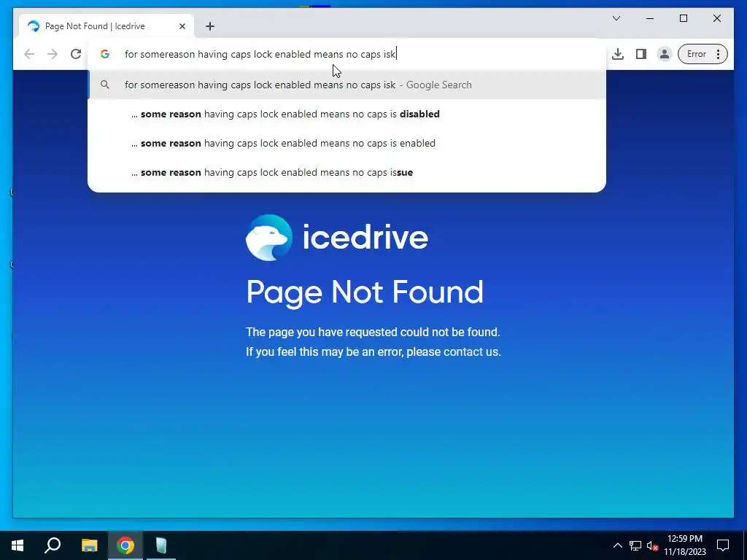Open the taskbar clock and date
This screenshot has height=560, width=747.
tap(685, 545)
